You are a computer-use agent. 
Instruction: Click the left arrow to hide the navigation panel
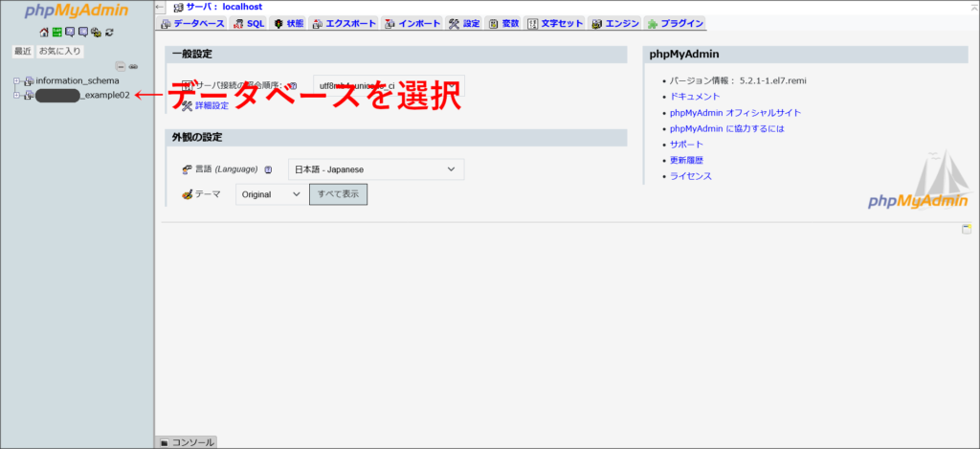tap(160, 7)
